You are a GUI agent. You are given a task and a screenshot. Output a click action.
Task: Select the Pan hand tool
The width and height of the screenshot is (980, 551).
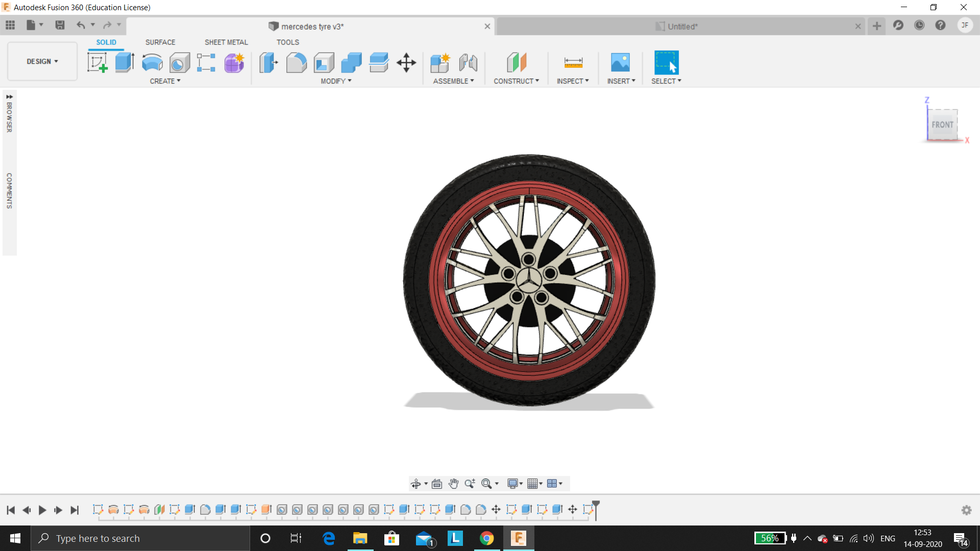point(454,484)
